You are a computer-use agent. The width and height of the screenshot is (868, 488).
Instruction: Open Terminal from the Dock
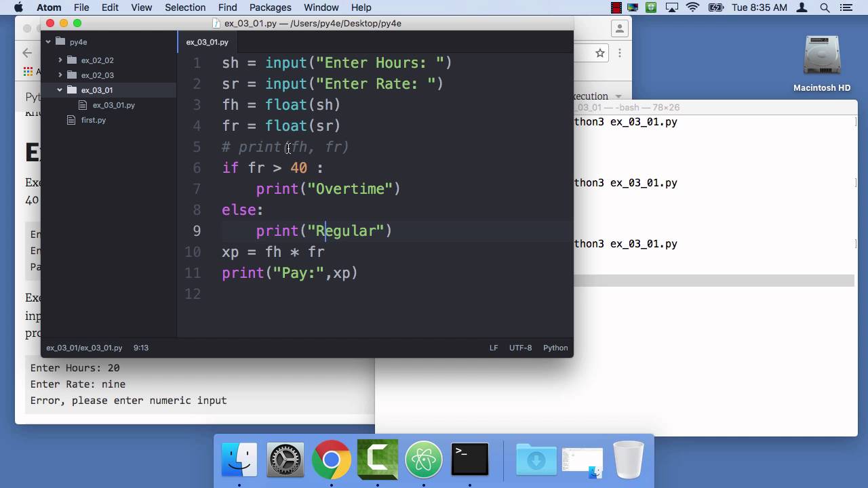click(470, 460)
